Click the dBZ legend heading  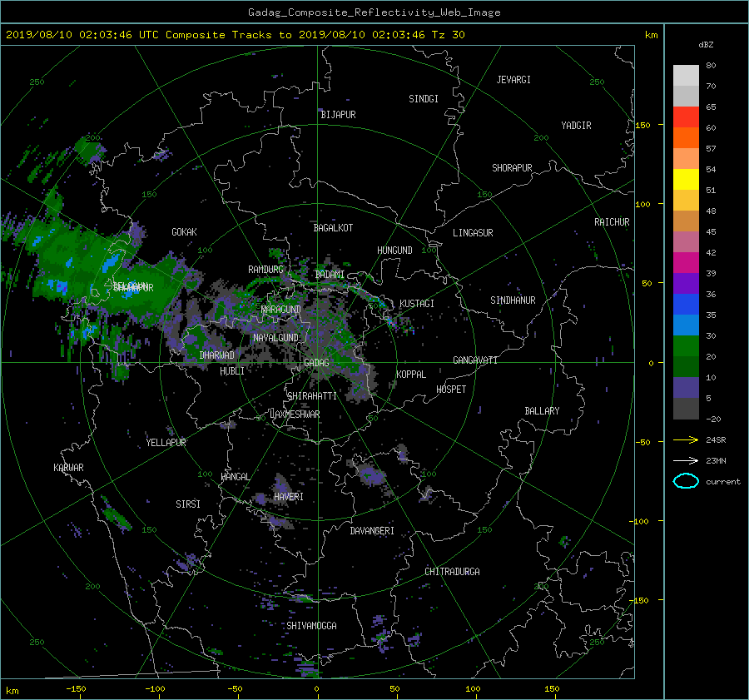click(706, 45)
